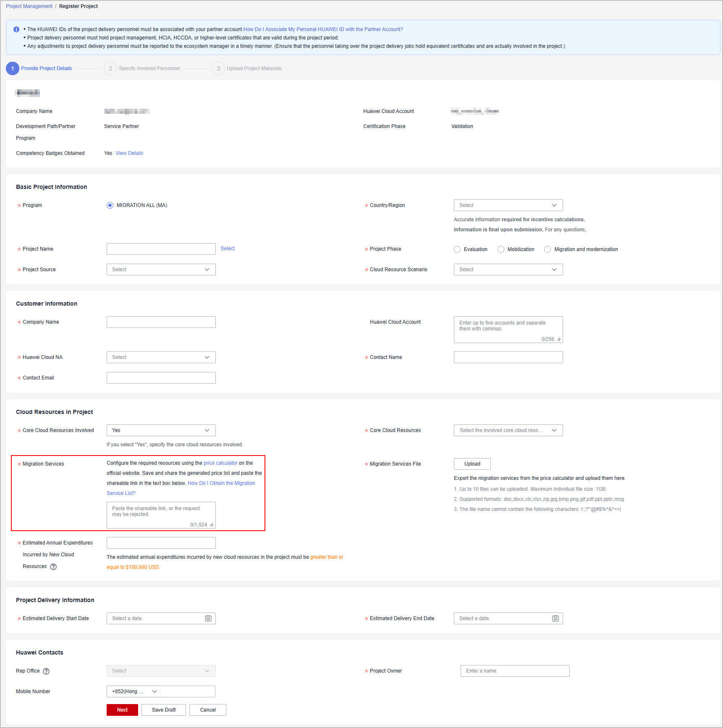Click the help icon next to Rep Office
The width and height of the screenshot is (723, 728).
[46, 671]
